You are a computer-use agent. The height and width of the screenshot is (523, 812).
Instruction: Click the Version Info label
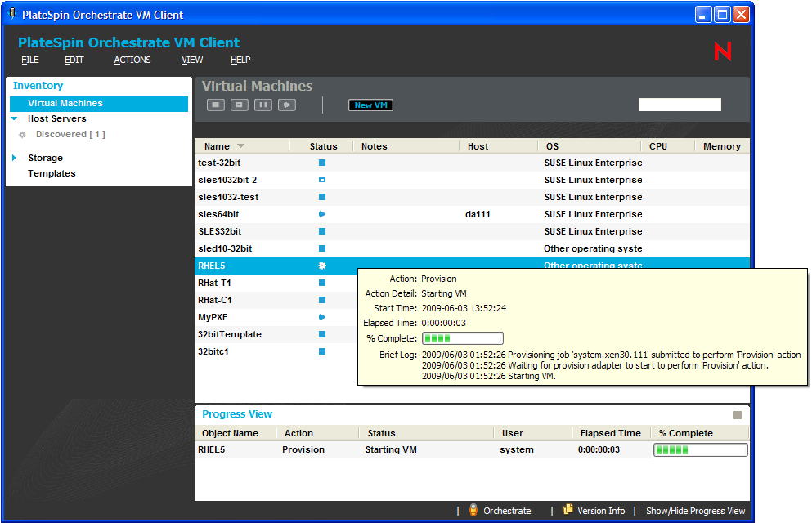601,511
